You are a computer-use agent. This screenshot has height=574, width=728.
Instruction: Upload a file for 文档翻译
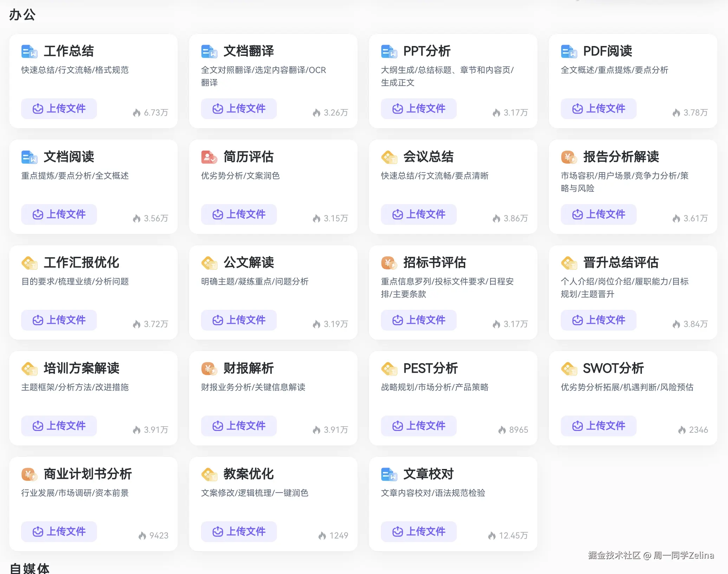coord(239,109)
